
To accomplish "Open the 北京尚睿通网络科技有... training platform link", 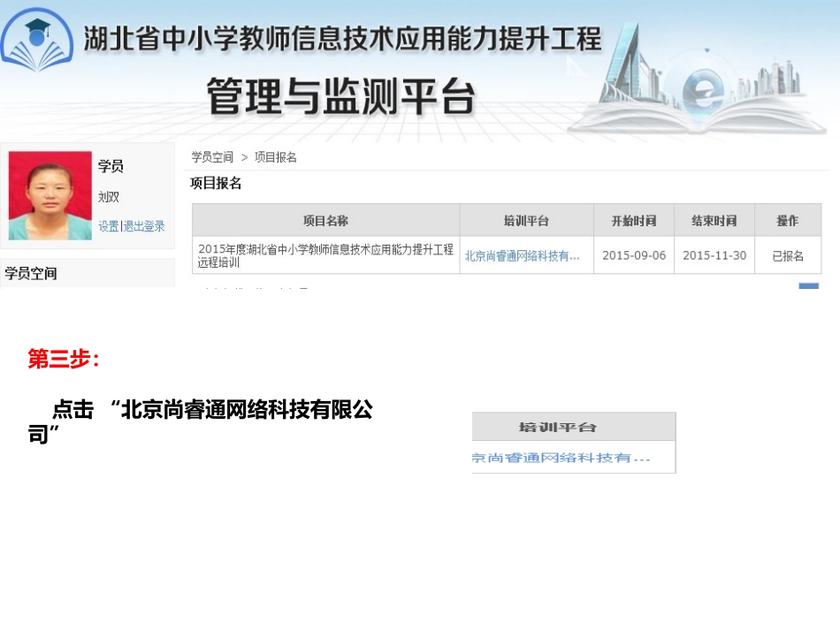I will (522, 256).
